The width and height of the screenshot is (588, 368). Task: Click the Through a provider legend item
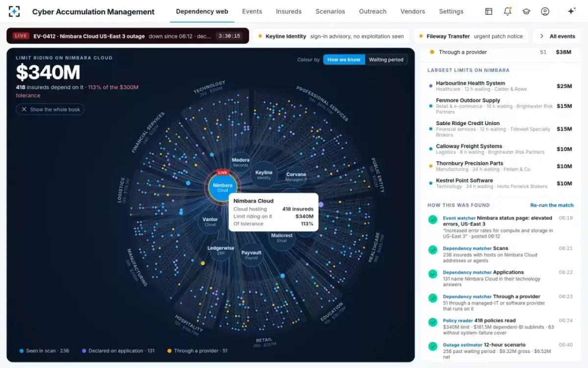coord(197,351)
